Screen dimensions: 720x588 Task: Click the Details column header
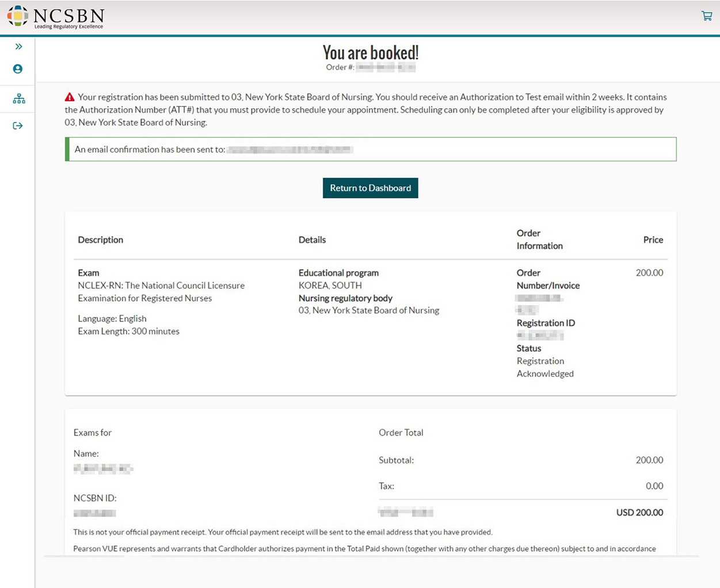[313, 240]
